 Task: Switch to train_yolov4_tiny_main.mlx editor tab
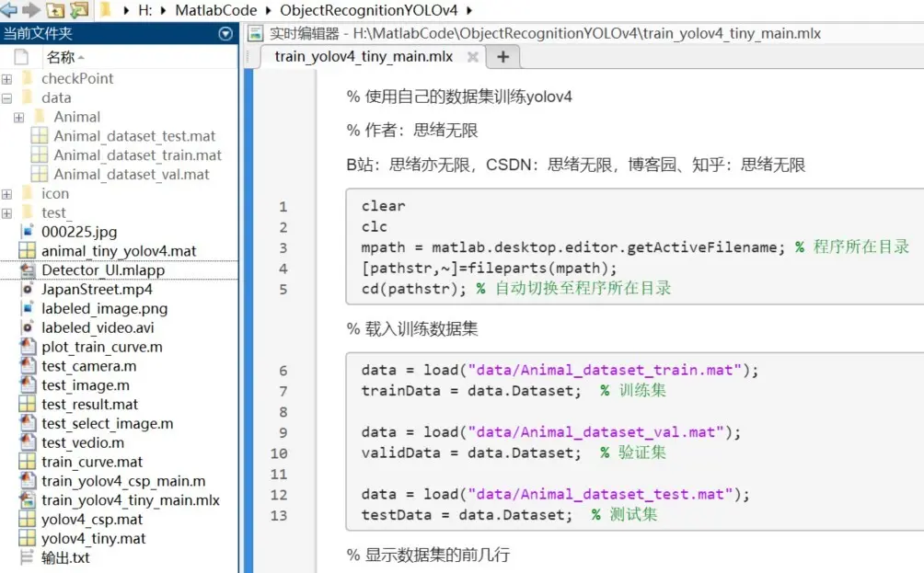(x=364, y=56)
